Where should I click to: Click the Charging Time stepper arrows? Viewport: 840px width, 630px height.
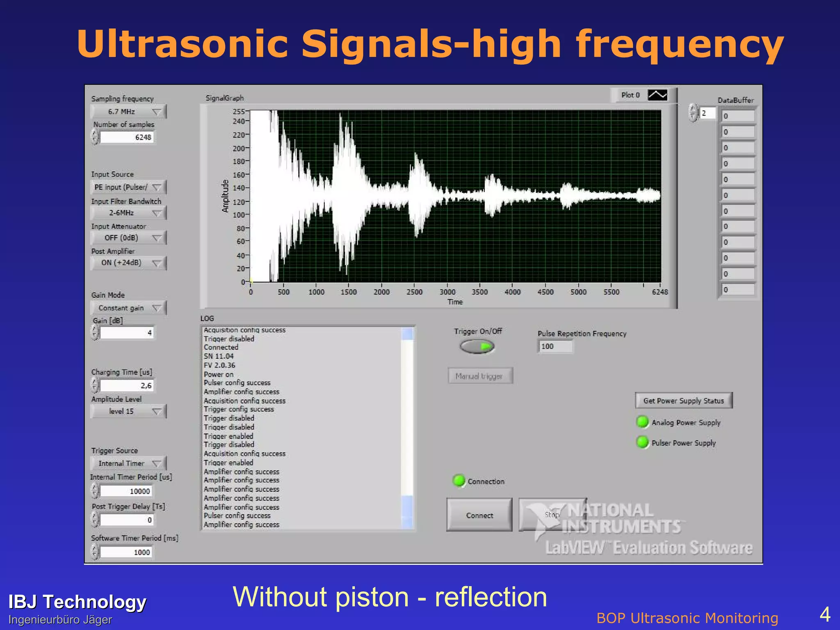tap(95, 386)
